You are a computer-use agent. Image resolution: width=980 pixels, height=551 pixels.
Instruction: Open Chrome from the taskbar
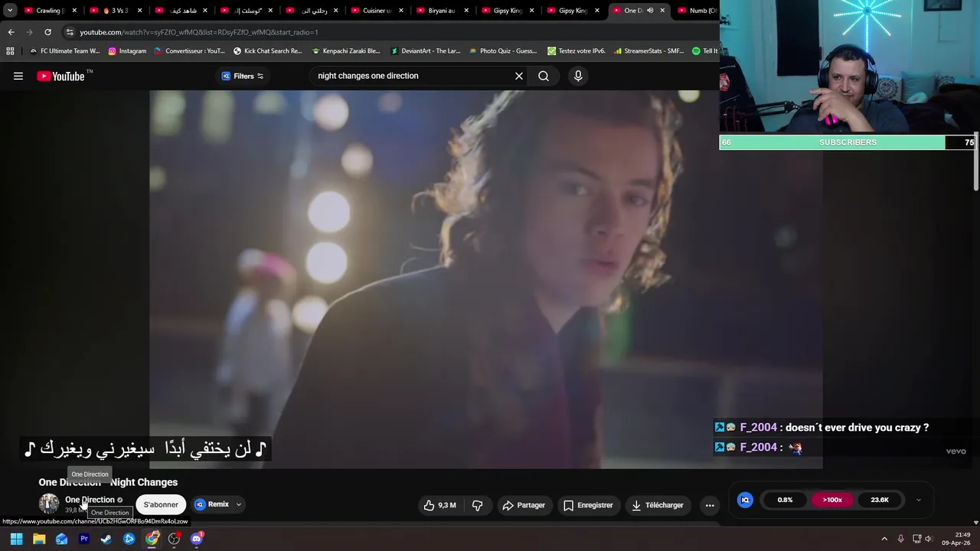click(x=152, y=539)
